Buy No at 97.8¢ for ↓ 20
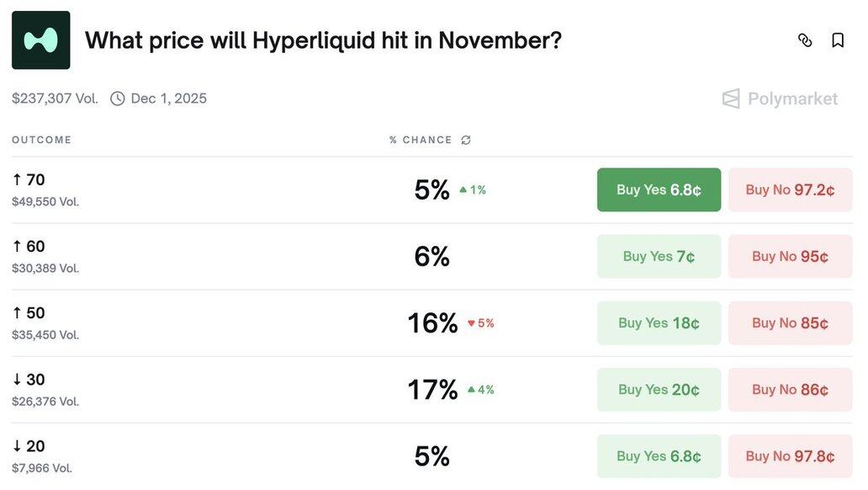The height and width of the screenshot is (490, 868). pos(790,456)
